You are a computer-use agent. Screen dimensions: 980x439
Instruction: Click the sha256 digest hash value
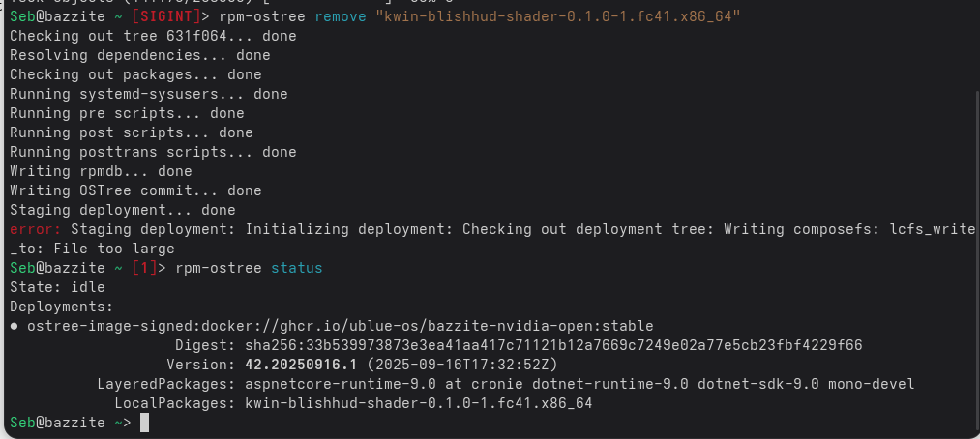(553, 345)
